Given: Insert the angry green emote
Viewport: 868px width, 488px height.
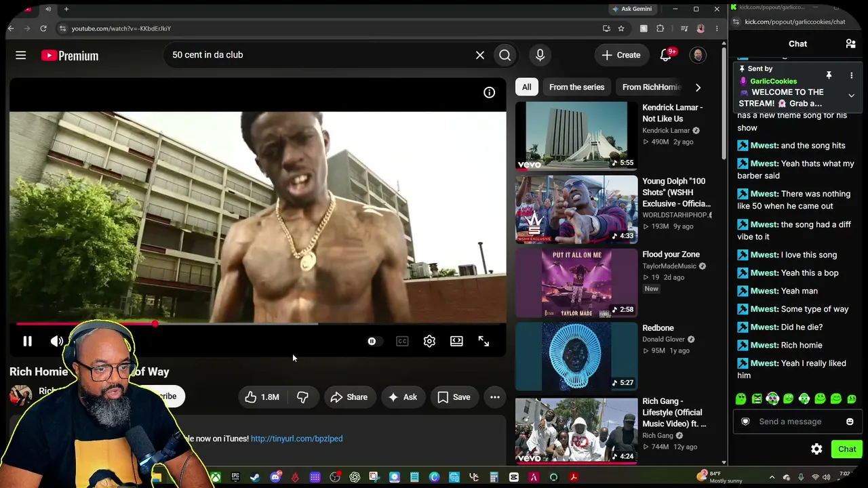Looking at the screenshot, I should point(757,399).
